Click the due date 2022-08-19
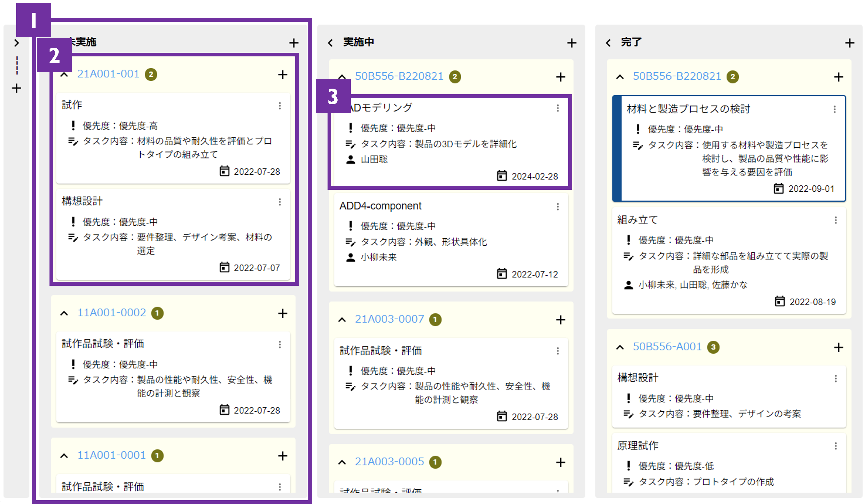Screen dimensions: 865x504 click(813, 302)
